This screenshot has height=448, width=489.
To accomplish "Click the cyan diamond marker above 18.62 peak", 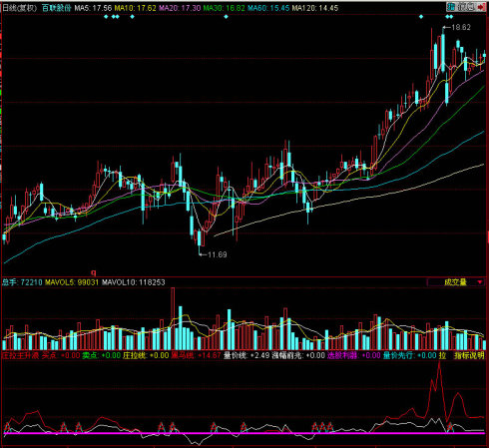I will (x=447, y=16).
